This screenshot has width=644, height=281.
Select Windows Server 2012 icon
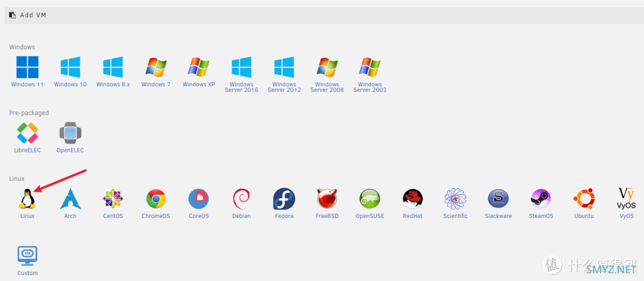(284, 67)
